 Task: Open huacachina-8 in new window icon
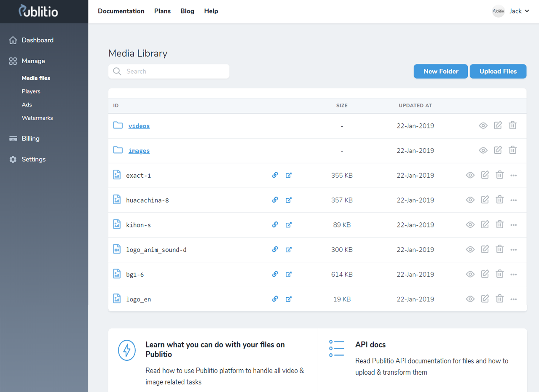point(289,200)
